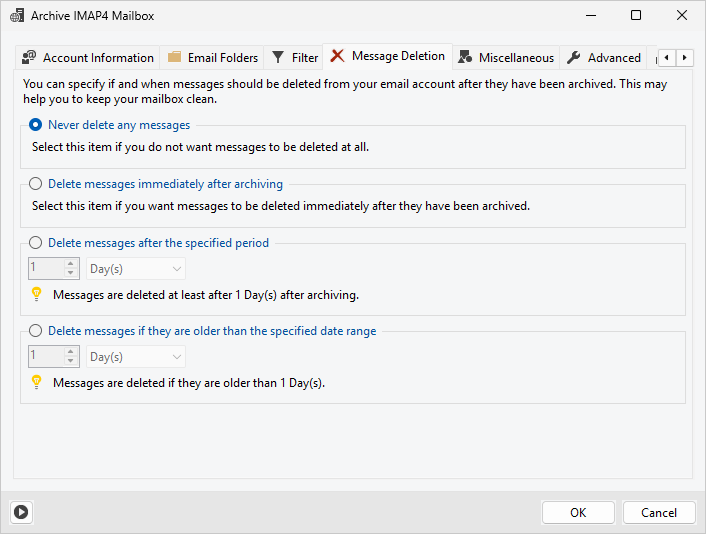Viewport: 706px width, 534px height.
Task: Choose Delete messages after the specified period
Action: point(37,243)
